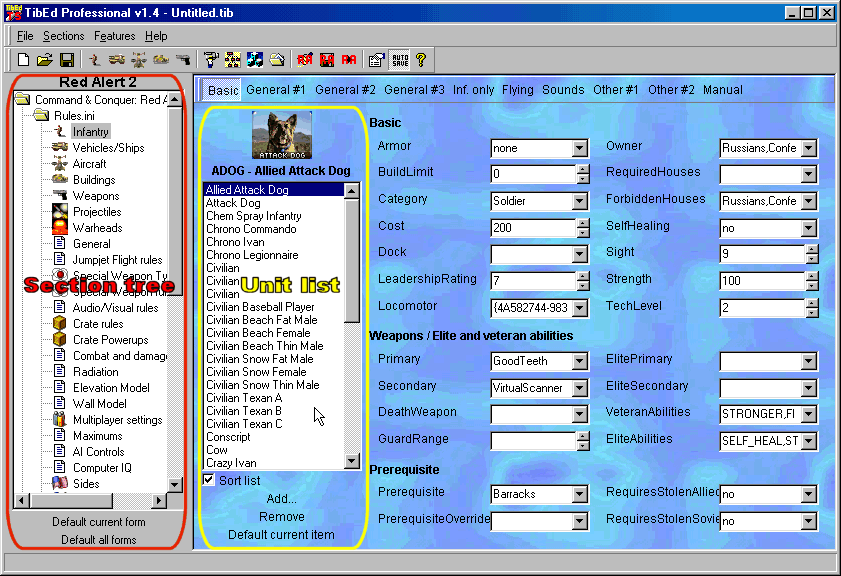Select Multiplayer settings in the section tree

click(117, 420)
